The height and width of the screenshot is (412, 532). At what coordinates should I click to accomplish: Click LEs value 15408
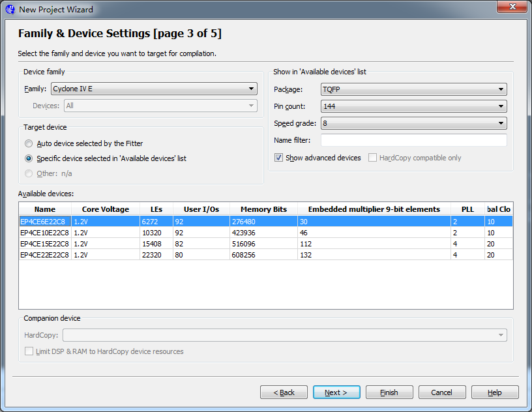152,244
